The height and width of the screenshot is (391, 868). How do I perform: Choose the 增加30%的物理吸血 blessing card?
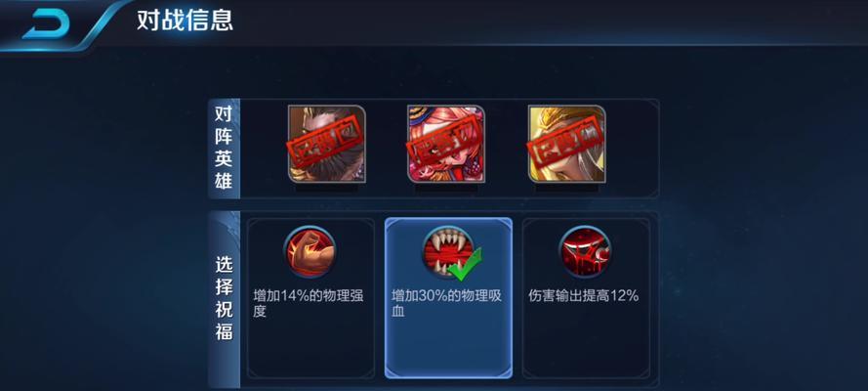point(448,298)
